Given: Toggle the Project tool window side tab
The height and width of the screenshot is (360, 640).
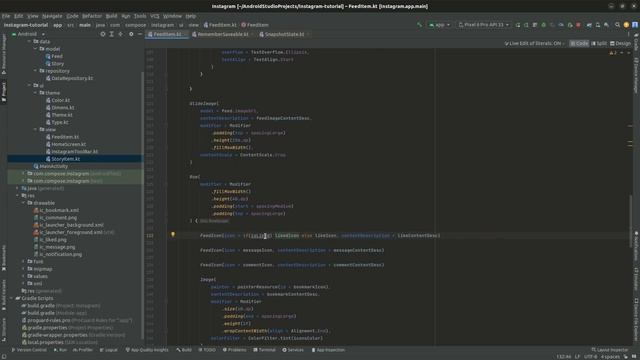Looking at the screenshot, I should point(4,92).
